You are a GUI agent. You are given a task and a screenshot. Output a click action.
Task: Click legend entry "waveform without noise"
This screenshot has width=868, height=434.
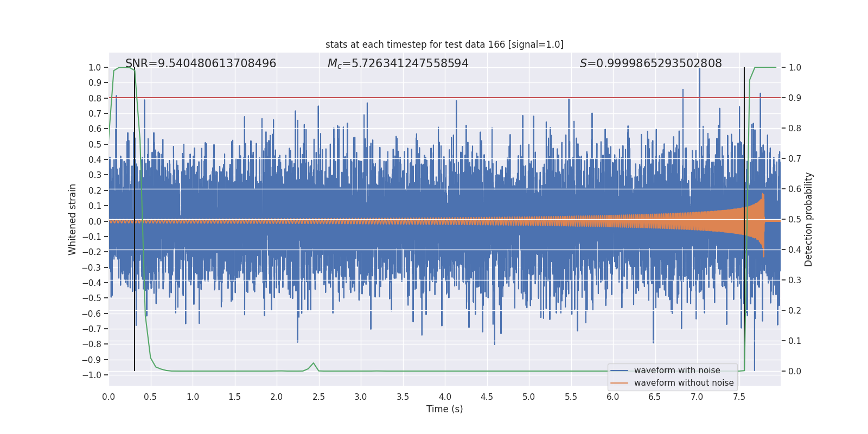tap(684, 383)
